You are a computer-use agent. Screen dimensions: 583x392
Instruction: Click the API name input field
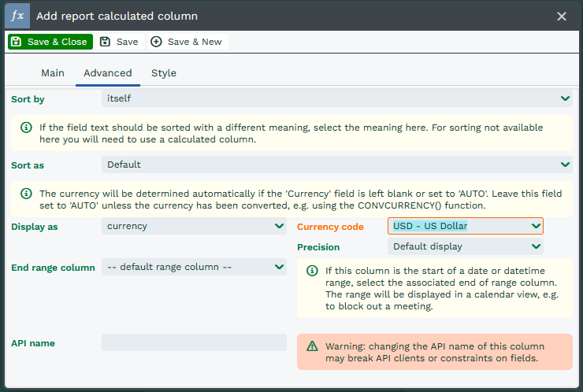194,342
